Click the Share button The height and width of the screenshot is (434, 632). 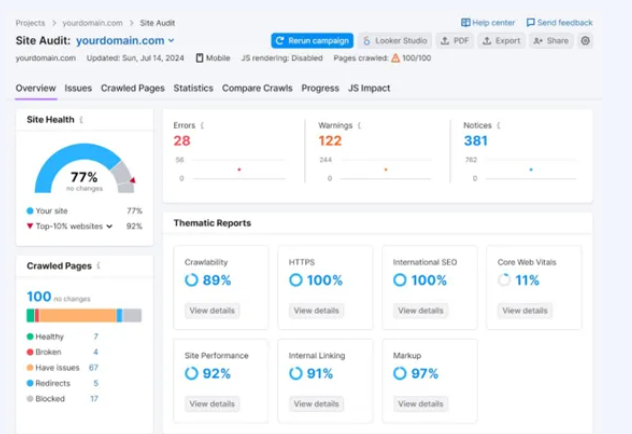[x=551, y=41]
